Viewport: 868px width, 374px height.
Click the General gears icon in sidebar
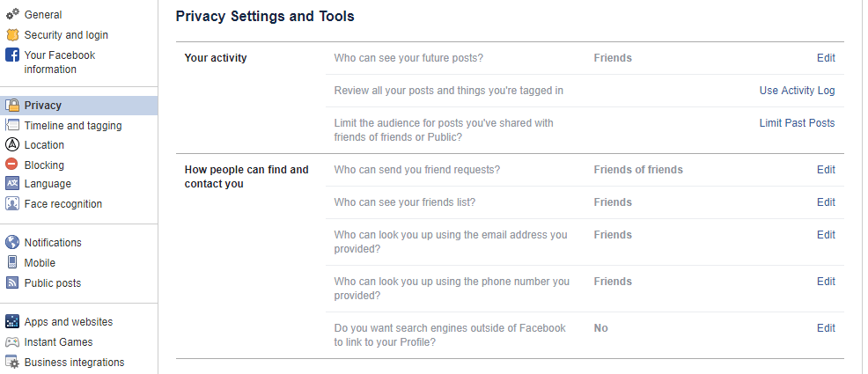click(12, 14)
